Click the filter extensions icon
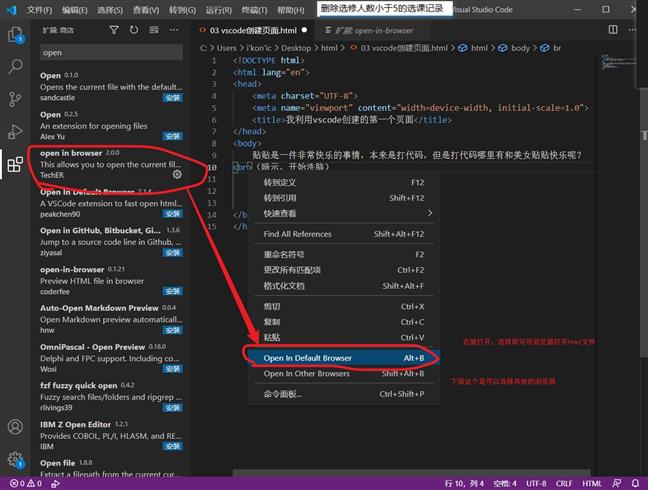Image resolution: width=648 pixels, height=490 pixels. coord(114,30)
